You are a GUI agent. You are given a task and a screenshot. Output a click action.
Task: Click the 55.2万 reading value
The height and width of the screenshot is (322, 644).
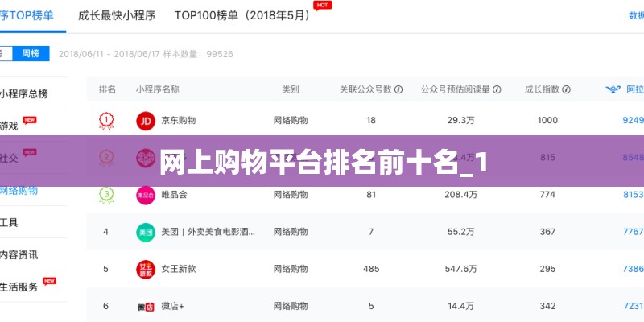point(460,232)
